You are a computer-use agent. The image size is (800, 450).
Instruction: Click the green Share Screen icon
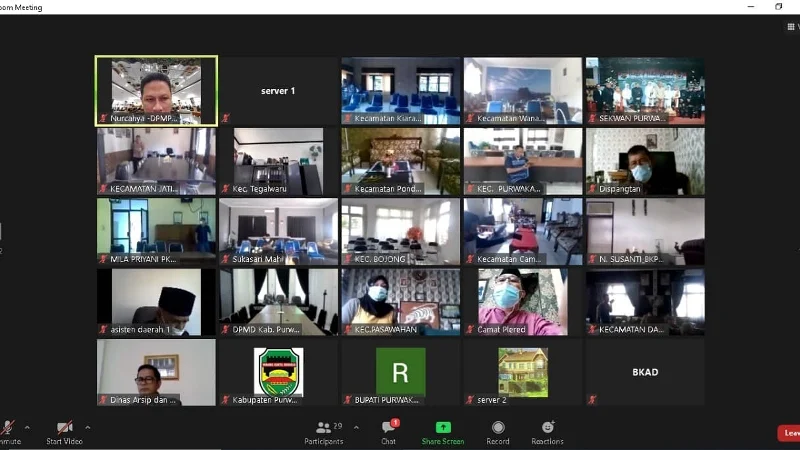click(x=442, y=428)
